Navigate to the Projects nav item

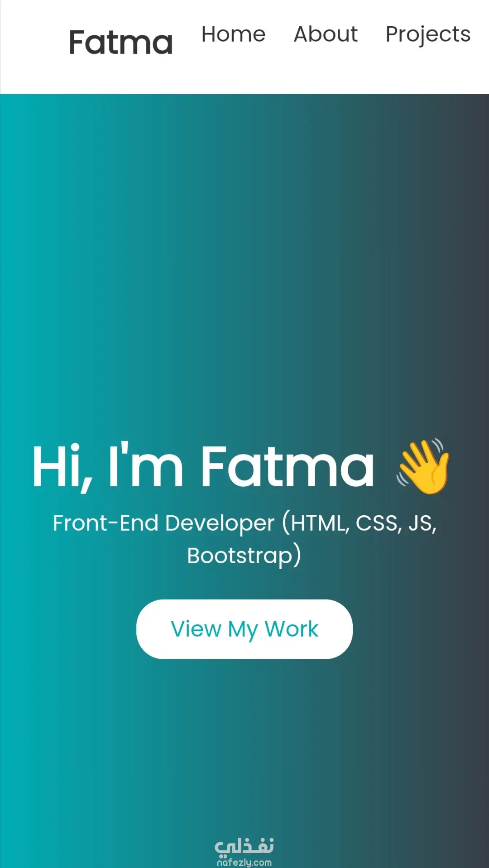428,35
